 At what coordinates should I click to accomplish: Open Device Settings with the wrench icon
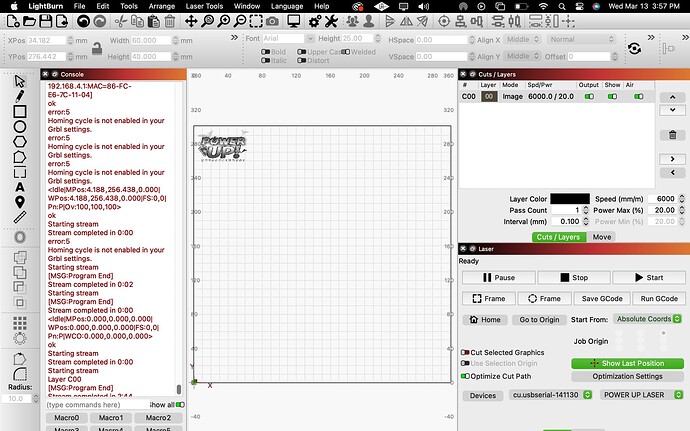point(331,21)
